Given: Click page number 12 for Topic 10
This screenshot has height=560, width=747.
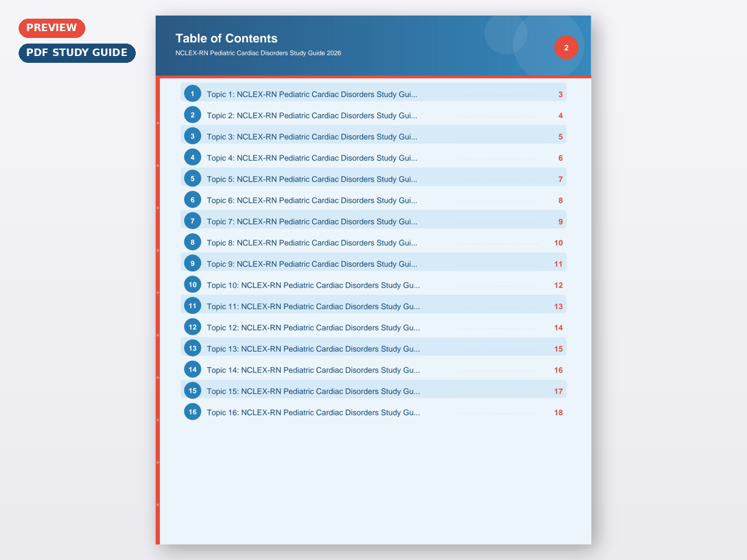Looking at the screenshot, I should (x=558, y=285).
